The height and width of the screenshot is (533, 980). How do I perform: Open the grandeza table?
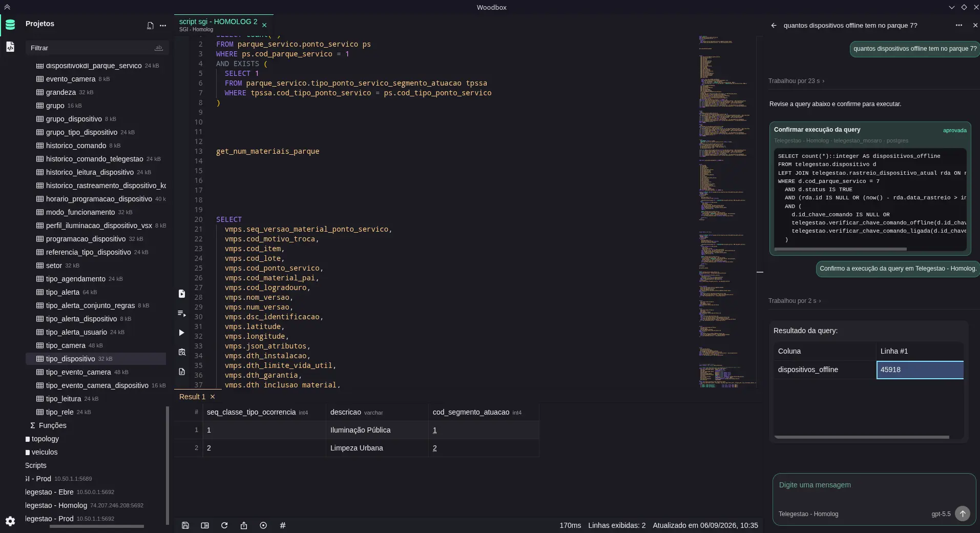pos(60,92)
